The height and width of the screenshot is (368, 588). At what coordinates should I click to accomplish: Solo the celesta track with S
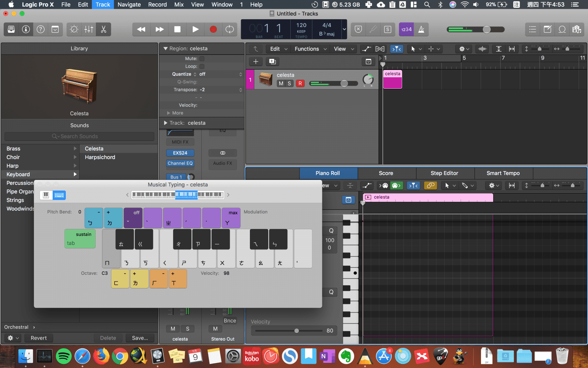tap(289, 84)
